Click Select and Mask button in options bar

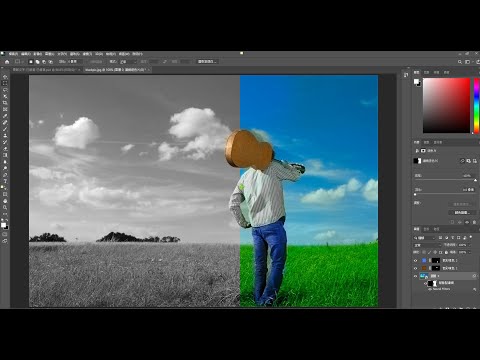pos(207,62)
